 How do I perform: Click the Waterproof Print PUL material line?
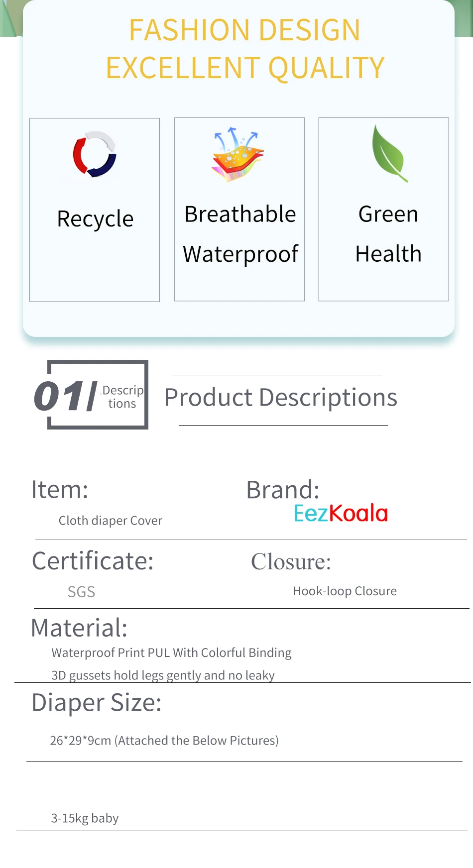tap(171, 653)
